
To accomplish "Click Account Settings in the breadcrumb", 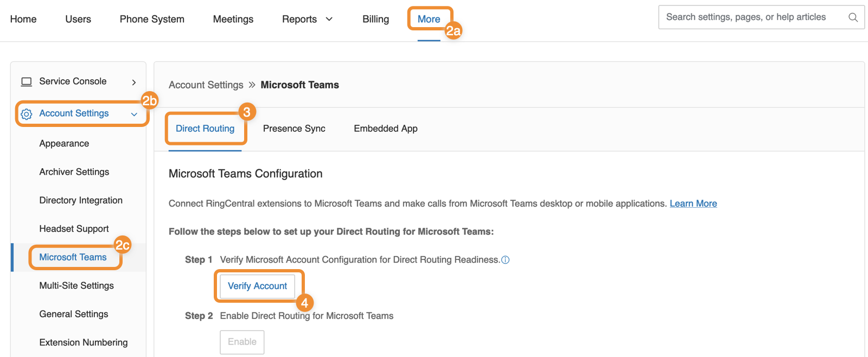I will point(206,85).
